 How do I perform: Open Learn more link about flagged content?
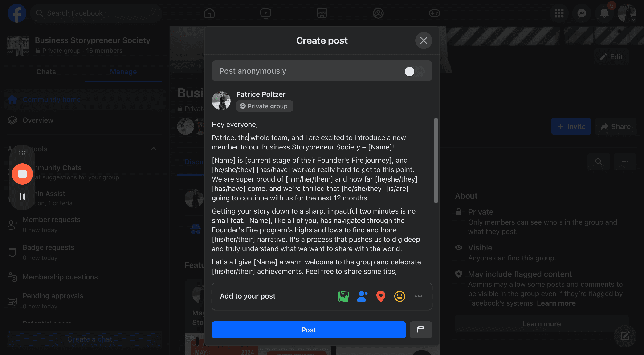556,303
